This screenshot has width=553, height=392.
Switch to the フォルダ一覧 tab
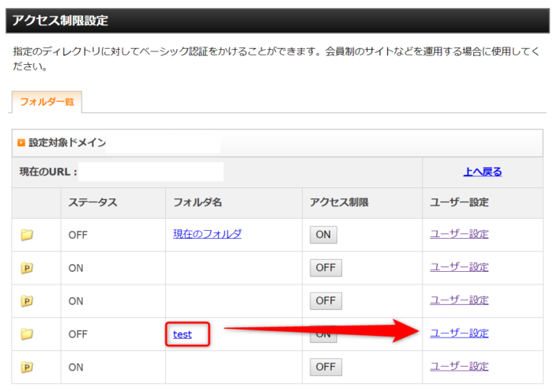47,103
